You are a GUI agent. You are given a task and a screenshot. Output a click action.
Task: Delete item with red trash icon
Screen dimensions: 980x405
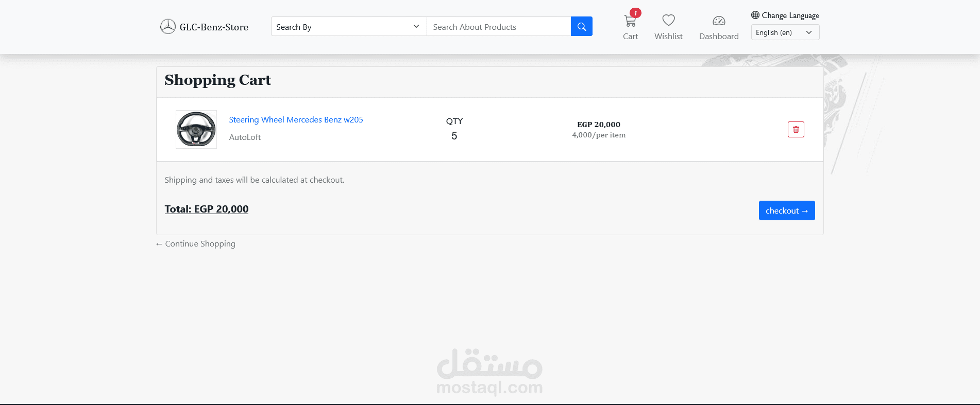tap(796, 129)
